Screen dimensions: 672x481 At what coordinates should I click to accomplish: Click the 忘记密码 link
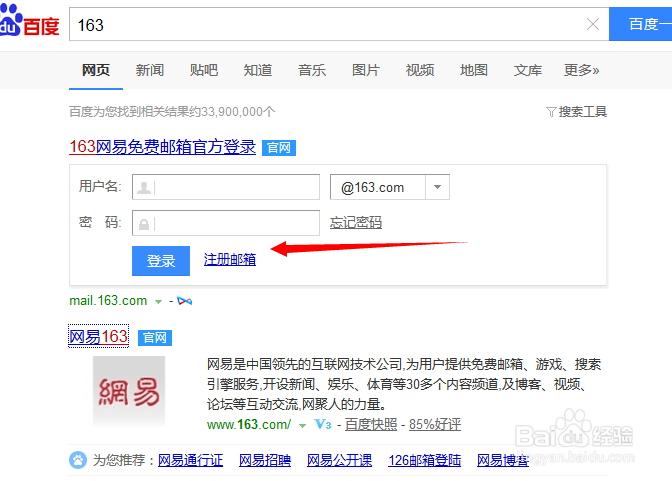click(356, 222)
